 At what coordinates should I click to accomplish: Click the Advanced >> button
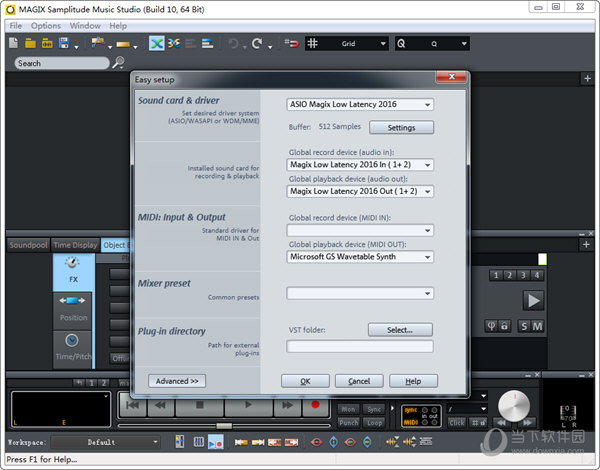[177, 381]
